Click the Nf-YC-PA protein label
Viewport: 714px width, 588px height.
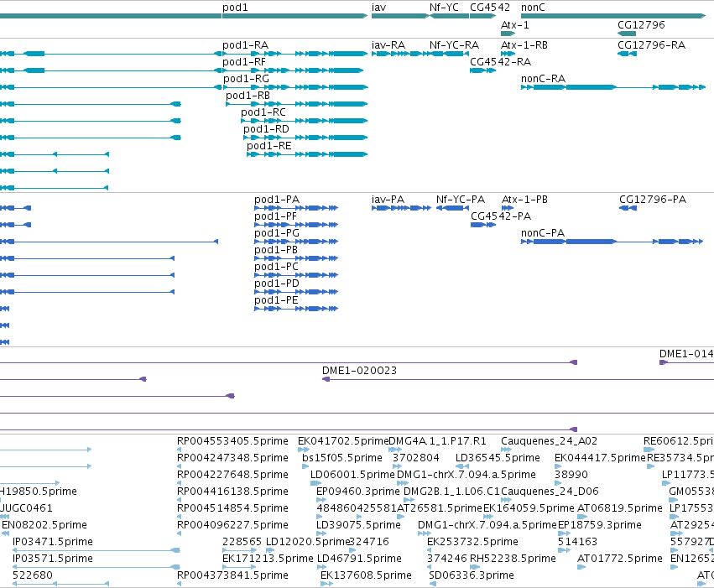[x=461, y=200]
